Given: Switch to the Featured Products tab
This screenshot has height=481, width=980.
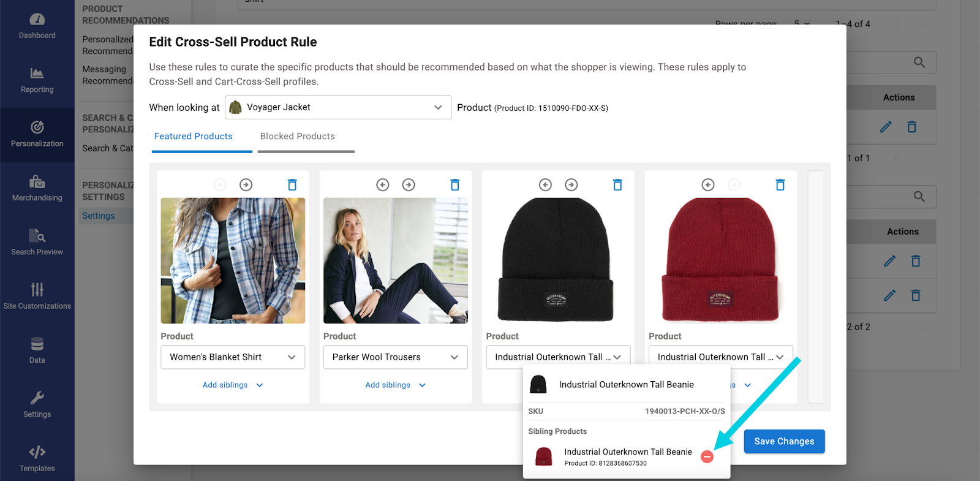Looking at the screenshot, I should (x=194, y=137).
